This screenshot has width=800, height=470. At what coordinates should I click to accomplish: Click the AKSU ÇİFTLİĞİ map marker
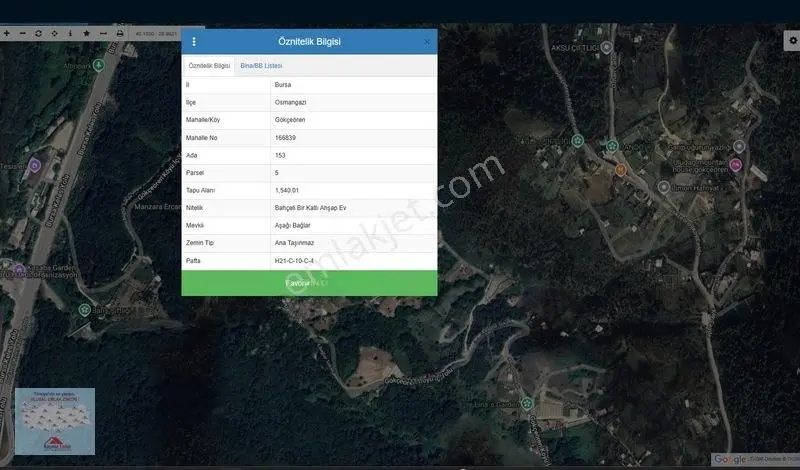606,47
